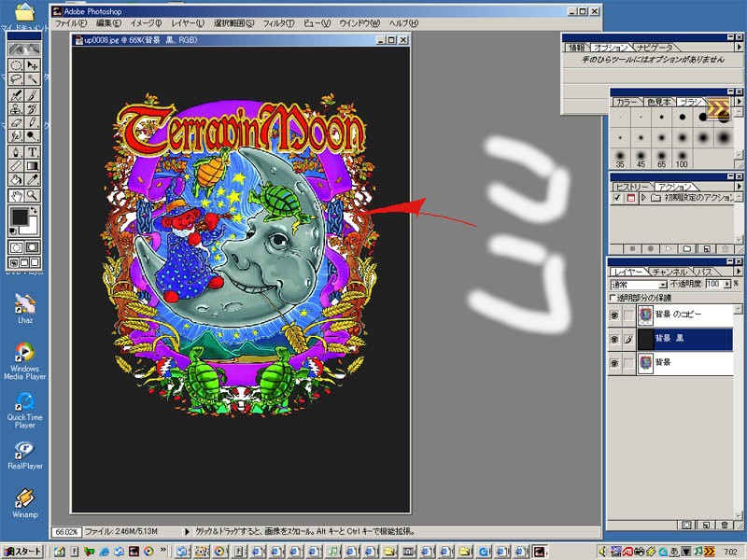Image resolution: width=747 pixels, height=560 pixels.
Task: Expand the 初期設定のアクション action set
Action: (643, 197)
